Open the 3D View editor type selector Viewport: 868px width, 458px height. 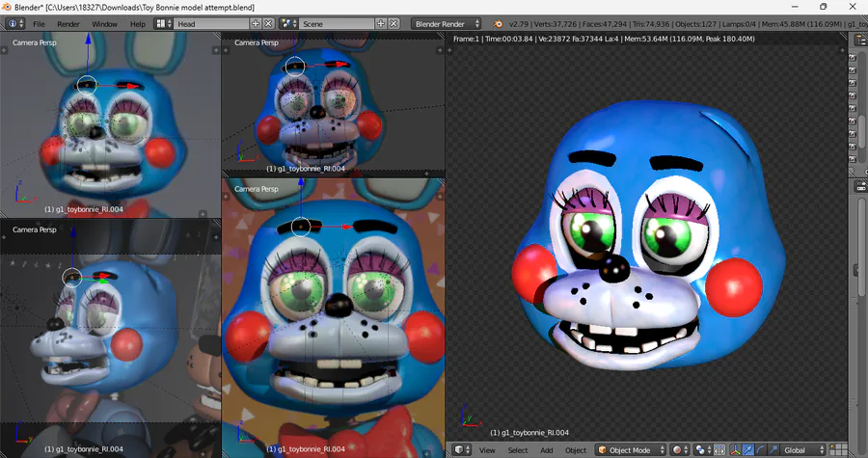tap(463, 449)
